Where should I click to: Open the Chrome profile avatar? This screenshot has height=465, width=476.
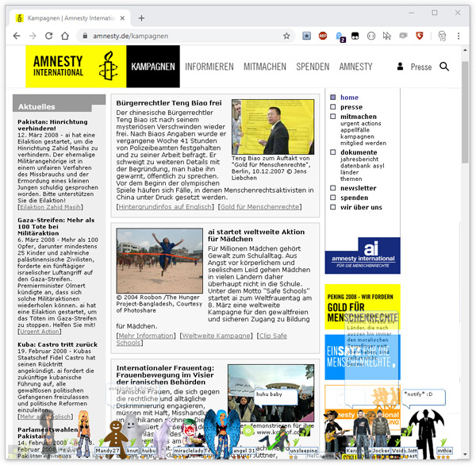point(442,37)
